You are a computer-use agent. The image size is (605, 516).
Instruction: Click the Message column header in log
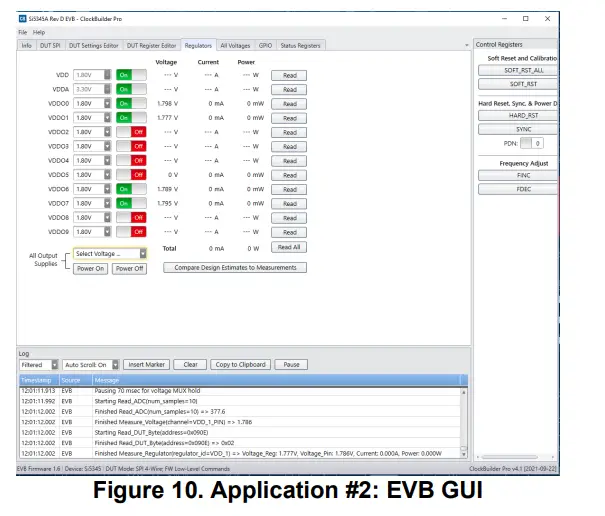[x=276, y=380]
